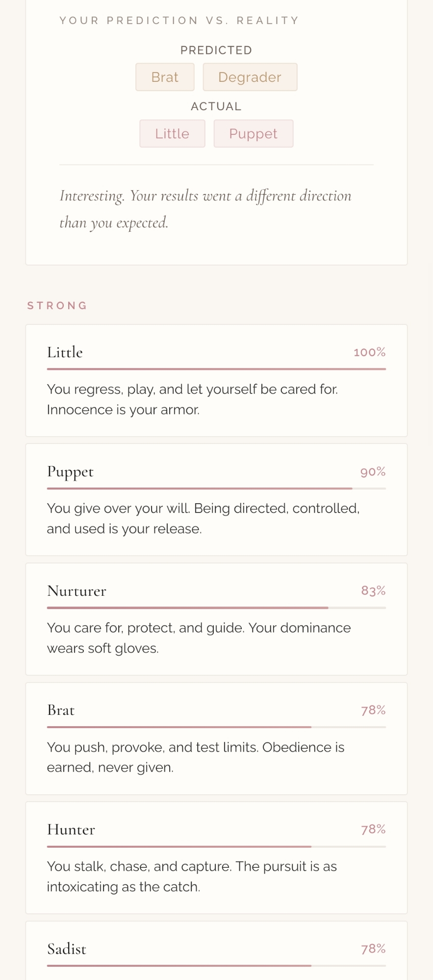Open the Nurturer result card title
The image size is (433, 980).
click(76, 591)
